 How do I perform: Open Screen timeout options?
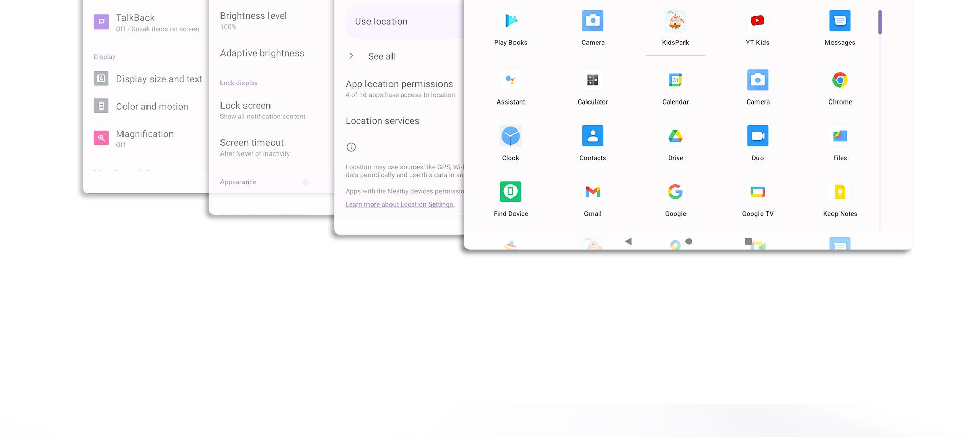[255, 147]
